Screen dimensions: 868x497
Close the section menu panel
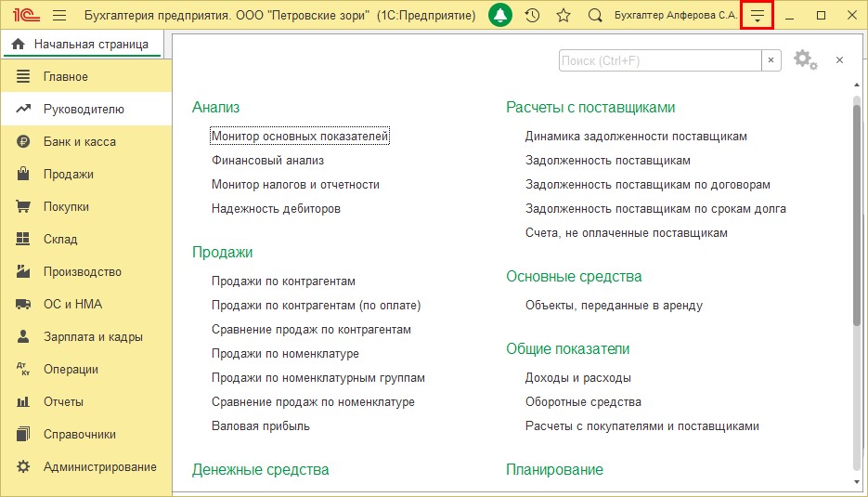point(839,60)
